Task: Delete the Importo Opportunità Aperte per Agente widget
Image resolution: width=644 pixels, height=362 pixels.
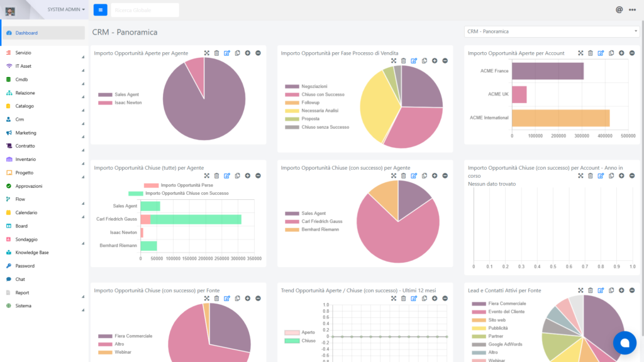Action: pos(217,53)
